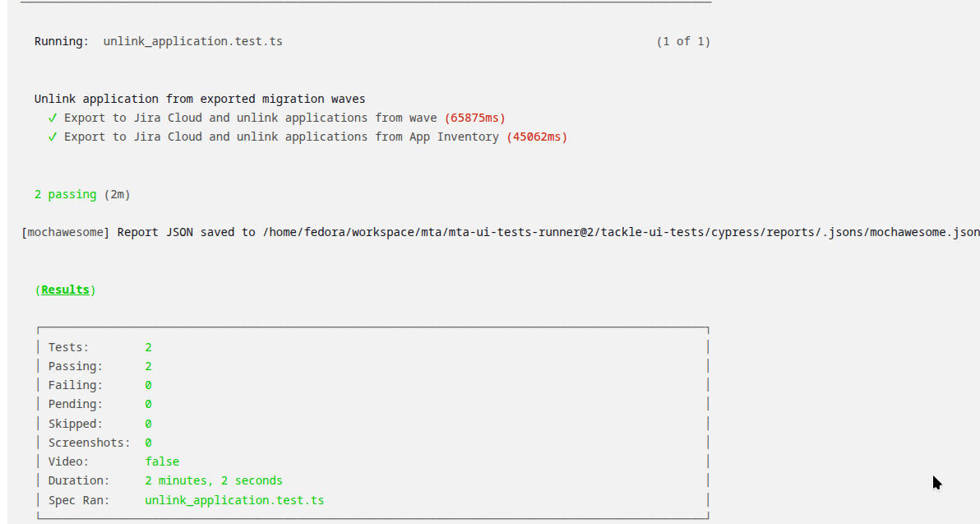Select the Video value "false"
This screenshot has height=524, width=980.
[x=162, y=461]
